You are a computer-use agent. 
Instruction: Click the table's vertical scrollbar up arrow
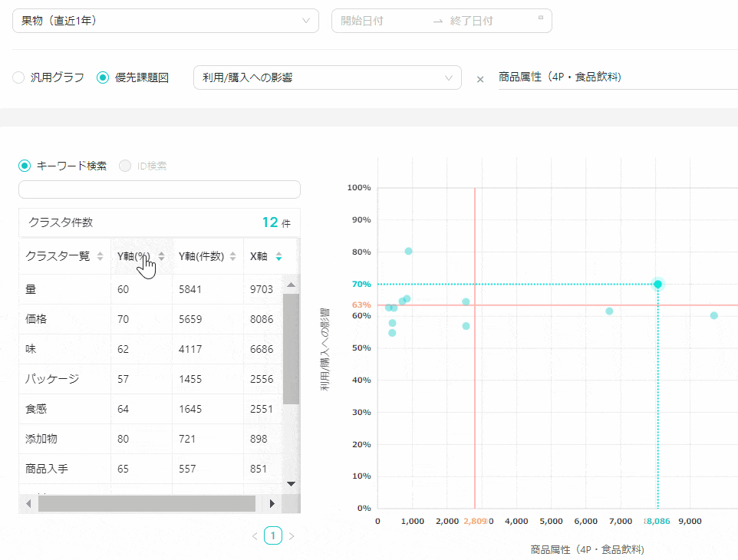click(x=291, y=285)
